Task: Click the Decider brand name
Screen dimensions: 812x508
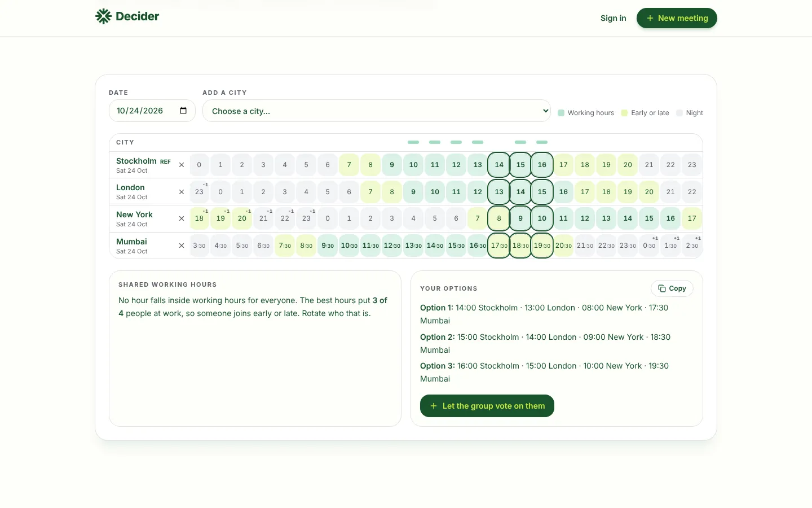Action: coord(138,16)
